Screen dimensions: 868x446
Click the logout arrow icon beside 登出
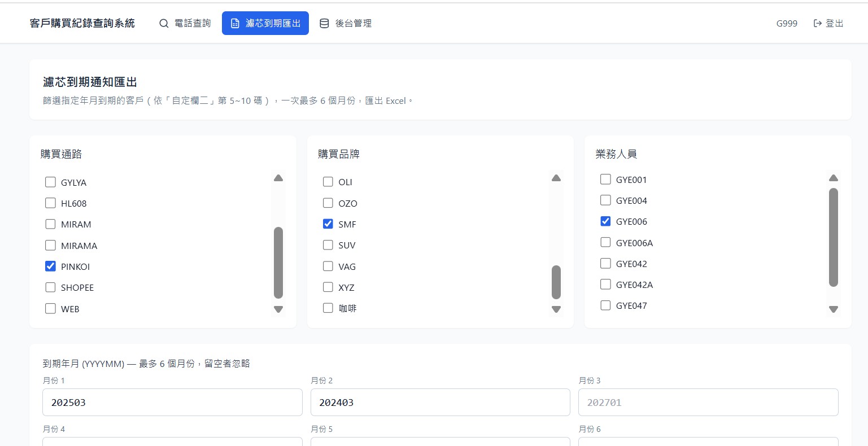[817, 23]
